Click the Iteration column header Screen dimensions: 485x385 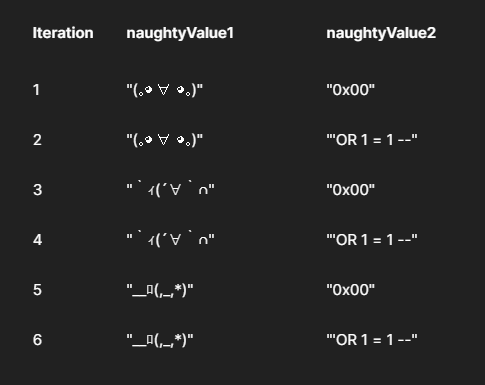point(63,33)
